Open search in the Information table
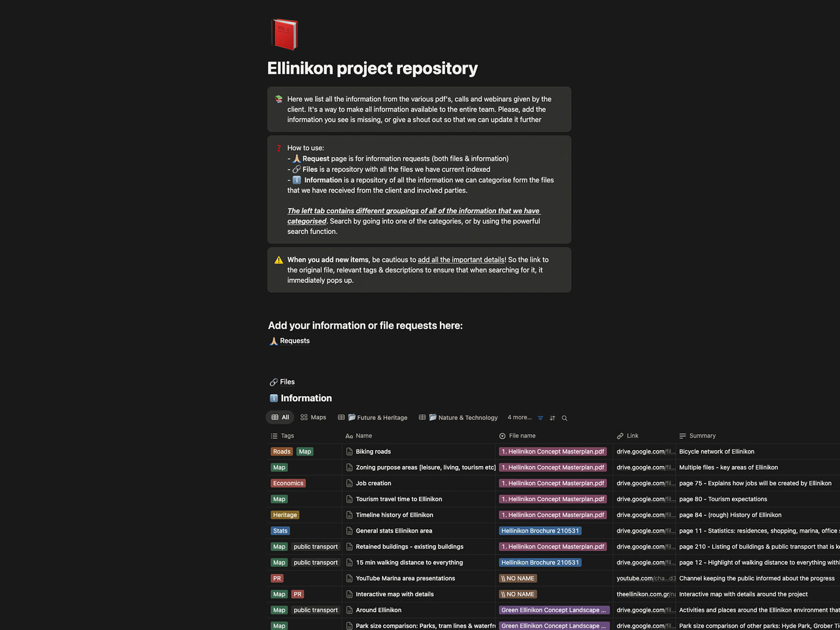 [564, 417]
